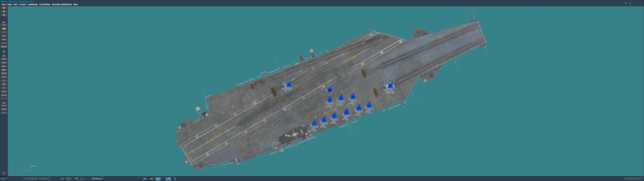Open the FLIGHT menu
The width and height of the screenshot is (644, 181).
pyautogui.click(x=23, y=5)
